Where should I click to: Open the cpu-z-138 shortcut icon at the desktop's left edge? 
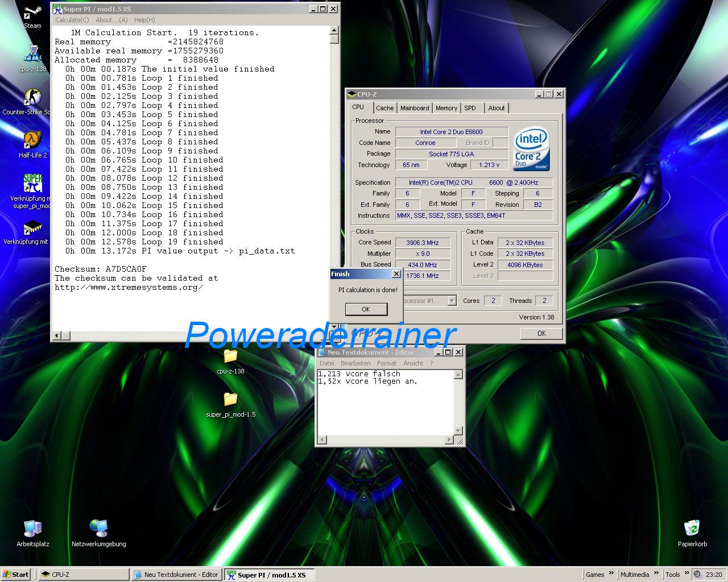tap(32, 55)
